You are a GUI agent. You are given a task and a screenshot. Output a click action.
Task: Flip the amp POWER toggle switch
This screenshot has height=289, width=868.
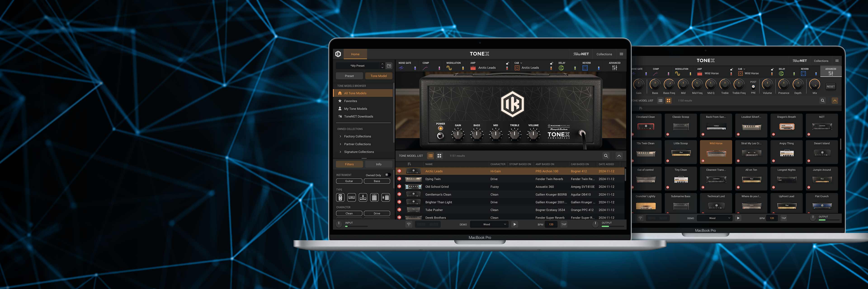[x=440, y=136]
